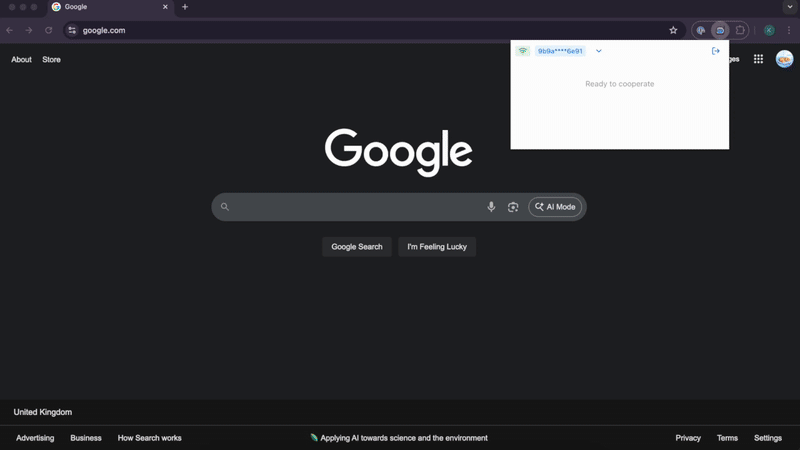The height and width of the screenshot is (450, 800).
Task: Open the Store link
Action: point(52,60)
